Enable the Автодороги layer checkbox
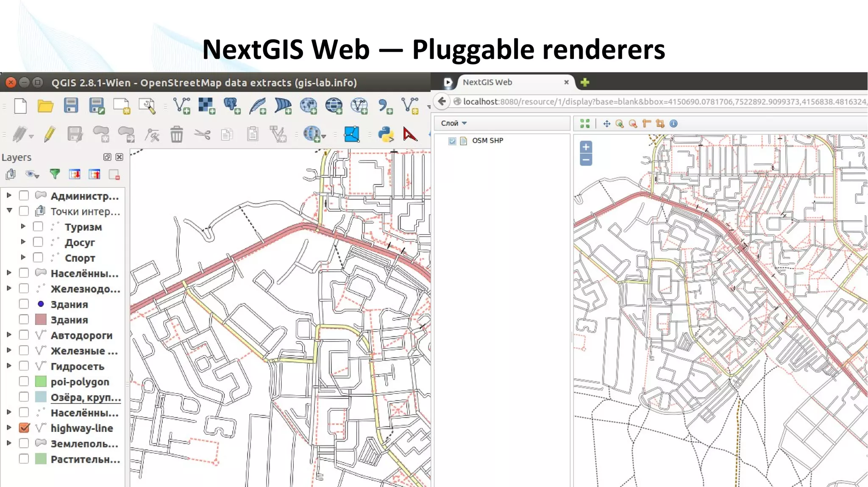Image resolution: width=868 pixels, height=487 pixels. (x=24, y=335)
